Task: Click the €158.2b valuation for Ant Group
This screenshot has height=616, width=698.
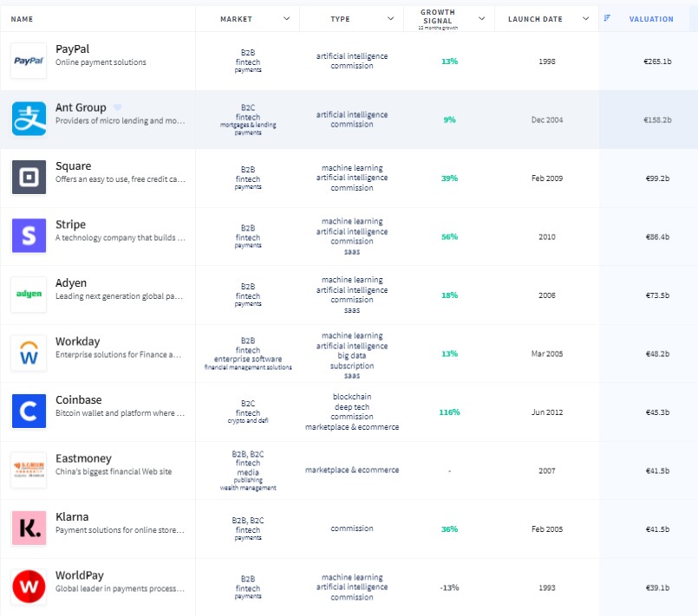Action: [x=657, y=120]
